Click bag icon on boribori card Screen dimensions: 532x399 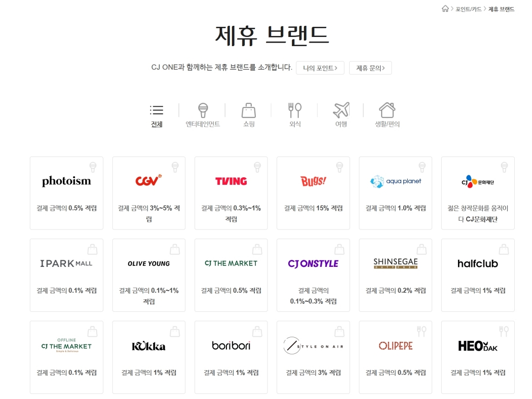[x=257, y=331]
